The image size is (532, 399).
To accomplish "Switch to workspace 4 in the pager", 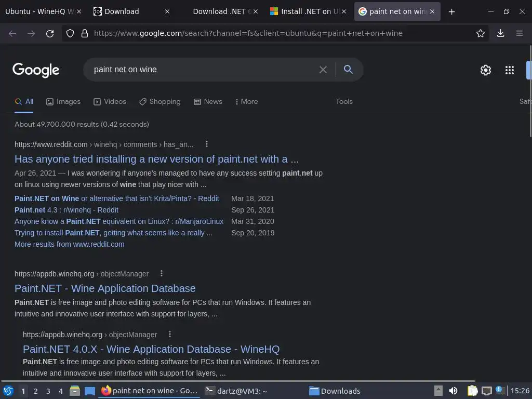I will [x=61, y=391].
